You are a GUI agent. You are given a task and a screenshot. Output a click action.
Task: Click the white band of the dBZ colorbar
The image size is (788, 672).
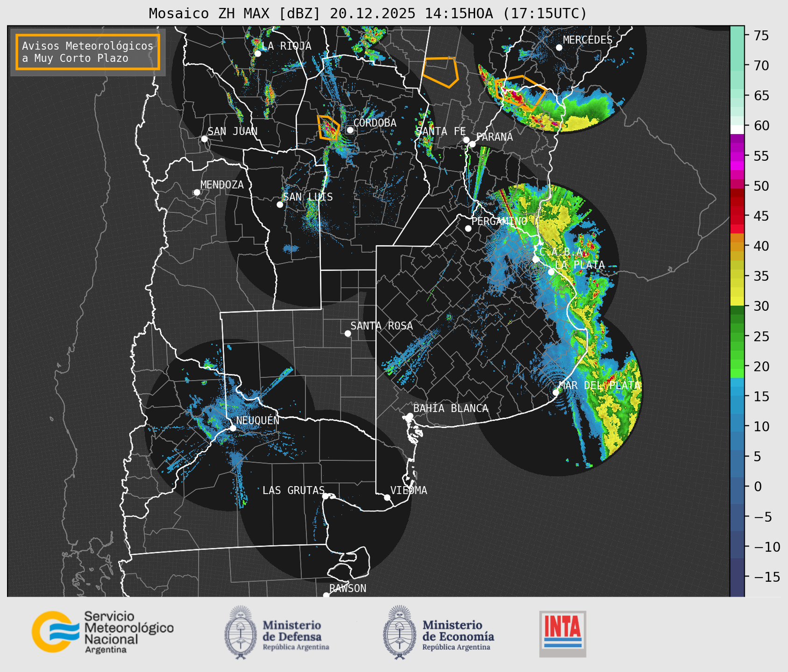[737, 129]
